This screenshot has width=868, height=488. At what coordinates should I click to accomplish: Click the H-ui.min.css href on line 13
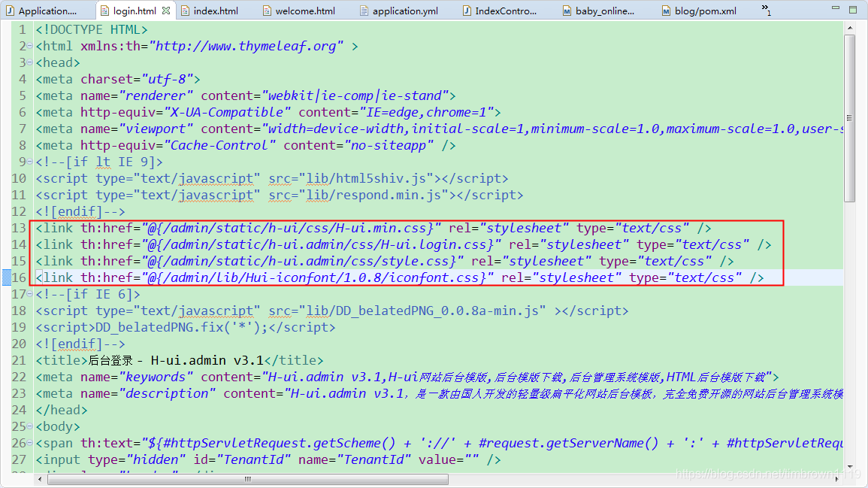point(291,229)
